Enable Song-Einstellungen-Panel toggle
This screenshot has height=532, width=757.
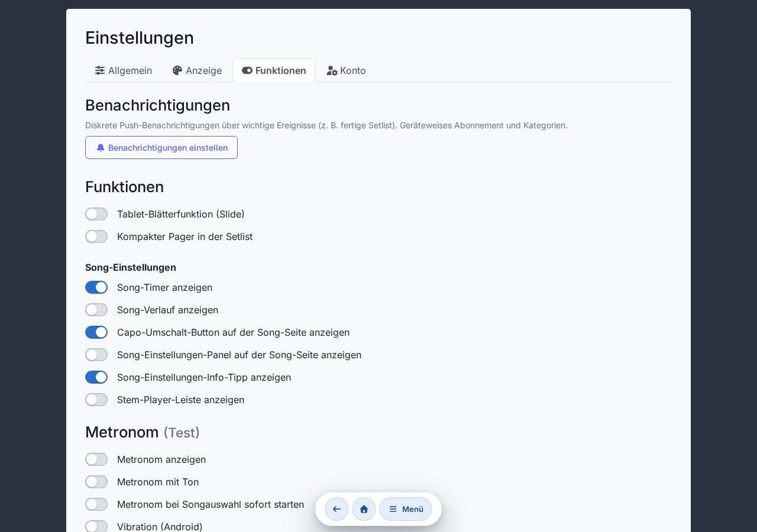click(96, 355)
